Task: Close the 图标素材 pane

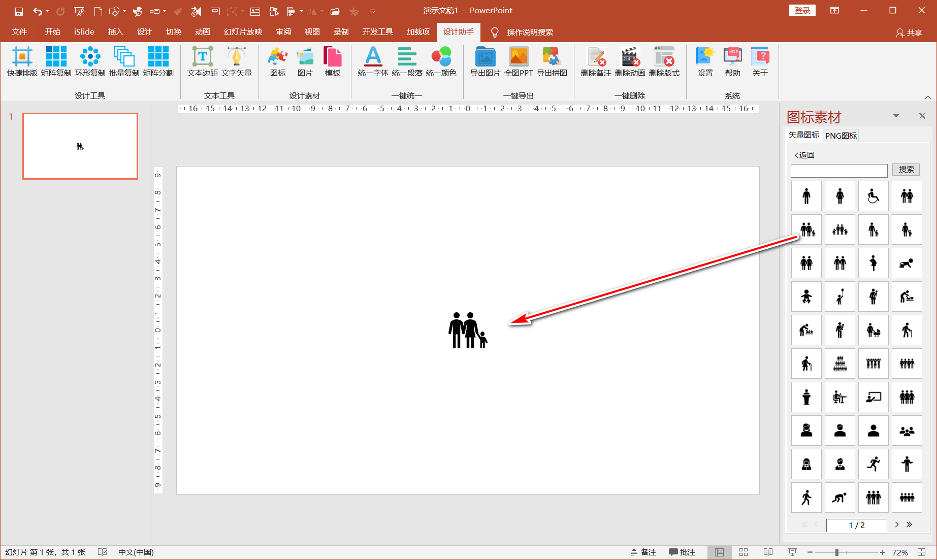Action: [922, 116]
